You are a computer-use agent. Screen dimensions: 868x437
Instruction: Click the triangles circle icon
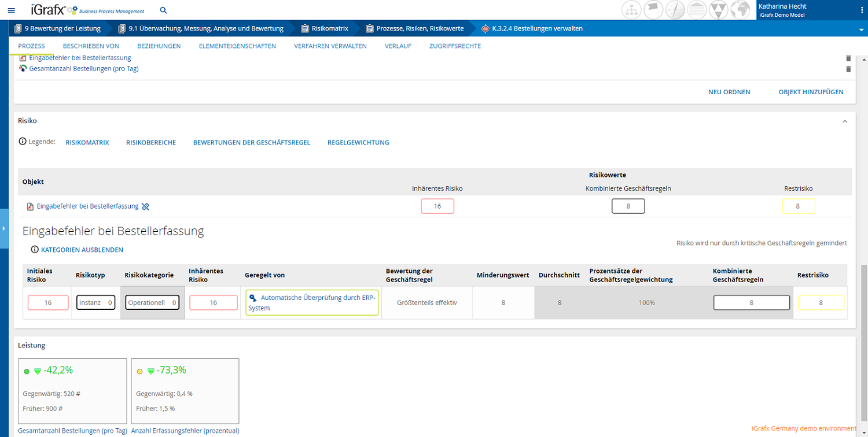pos(718,10)
